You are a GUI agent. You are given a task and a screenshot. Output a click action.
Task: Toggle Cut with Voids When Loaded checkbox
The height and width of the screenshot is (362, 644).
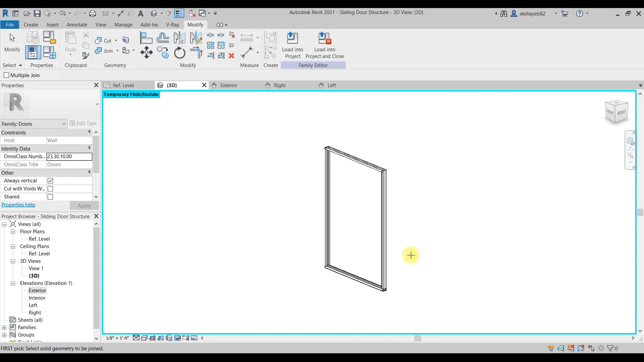[50, 189]
